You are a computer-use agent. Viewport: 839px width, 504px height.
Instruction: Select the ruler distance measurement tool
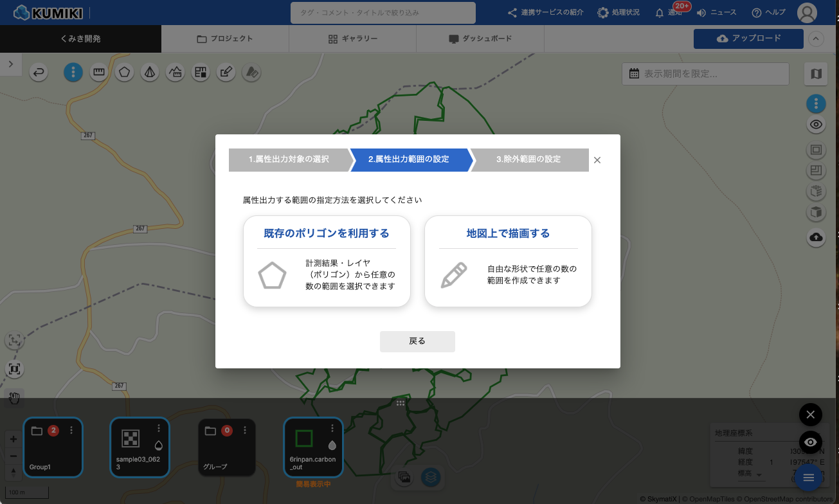98,73
